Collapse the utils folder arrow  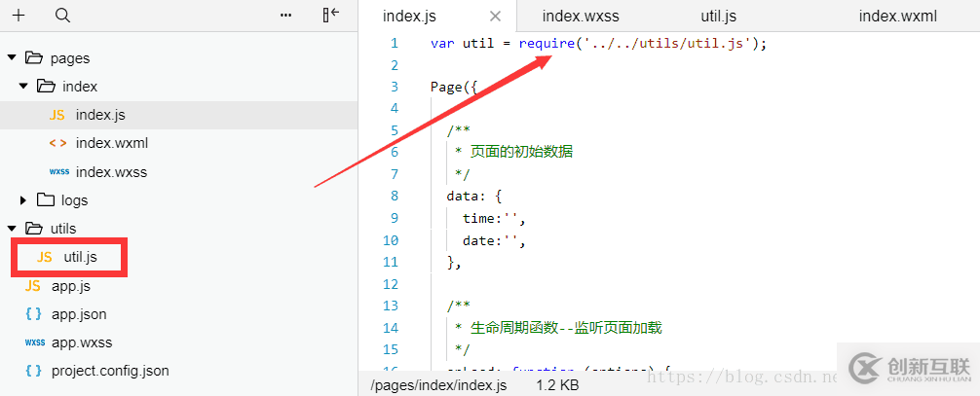pyautogui.click(x=11, y=229)
